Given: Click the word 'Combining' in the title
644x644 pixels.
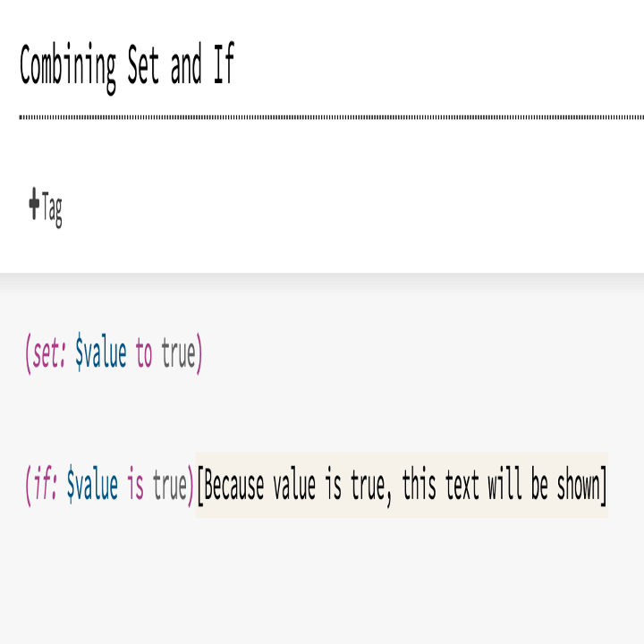Looking at the screenshot, I should point(68,67).
